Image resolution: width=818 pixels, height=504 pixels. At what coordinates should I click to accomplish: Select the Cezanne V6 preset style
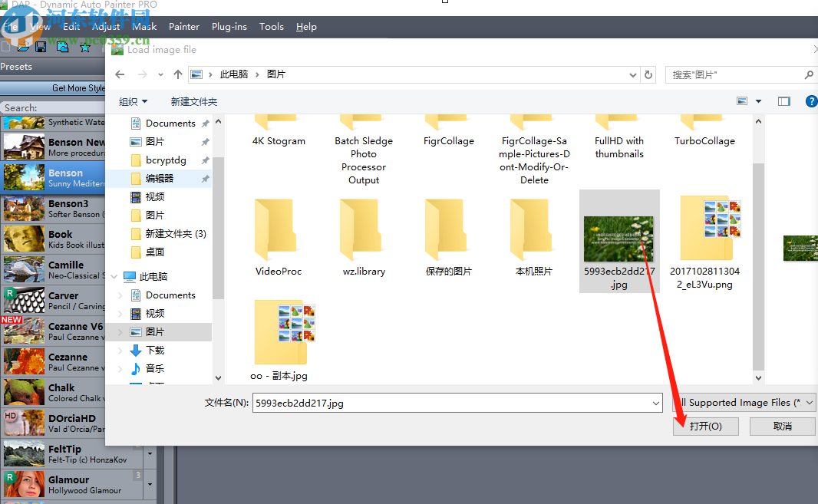[x=54, y=331]
